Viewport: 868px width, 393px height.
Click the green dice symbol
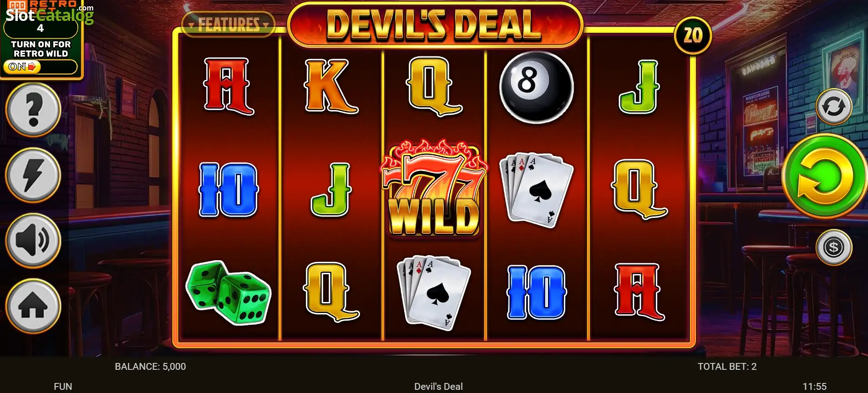pos(228,292)
